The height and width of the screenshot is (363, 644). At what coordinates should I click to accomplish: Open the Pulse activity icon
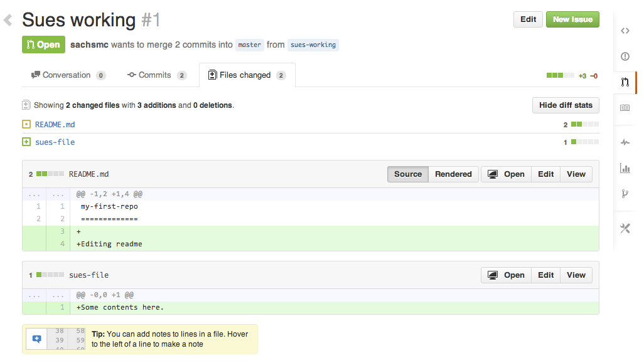625,142
